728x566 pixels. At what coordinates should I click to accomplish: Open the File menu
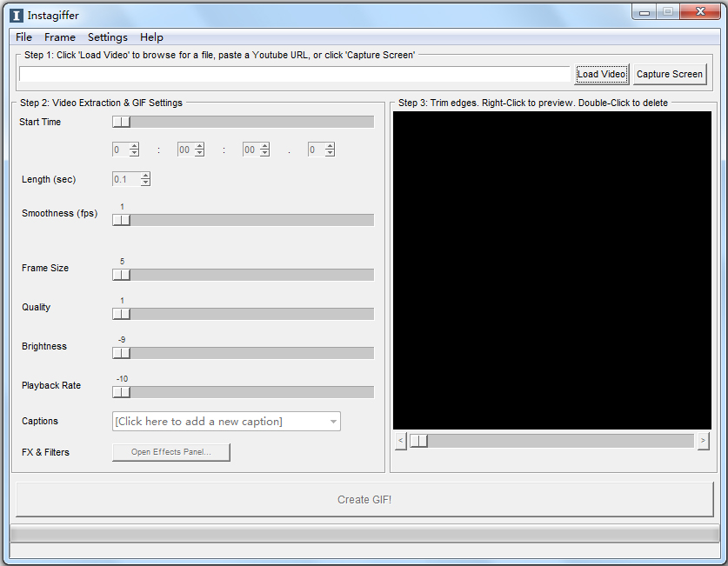(23, 37)
